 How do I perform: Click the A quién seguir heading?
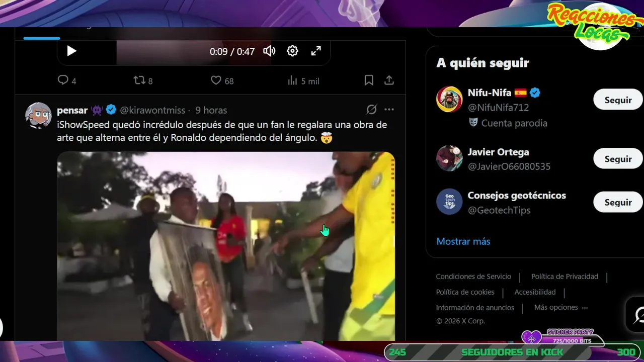482,63
